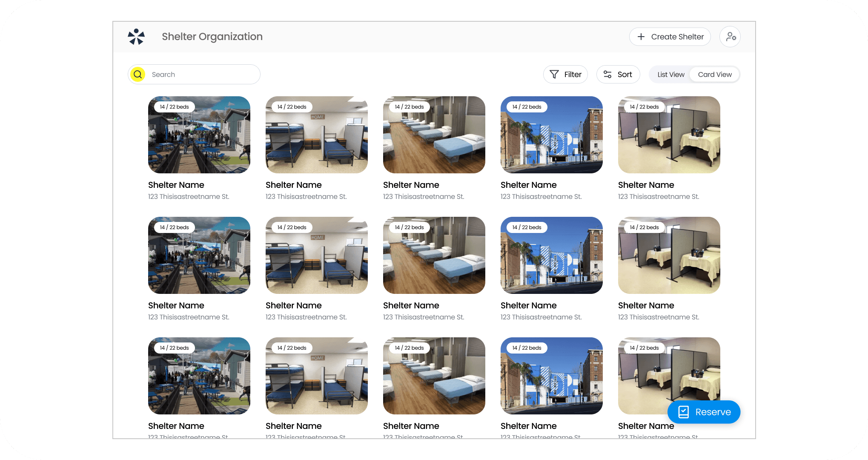Image resolution: width=868 pixels, height=460 pixels.
Task: Click the Shelter Organization title text
Action: [212, 37]
